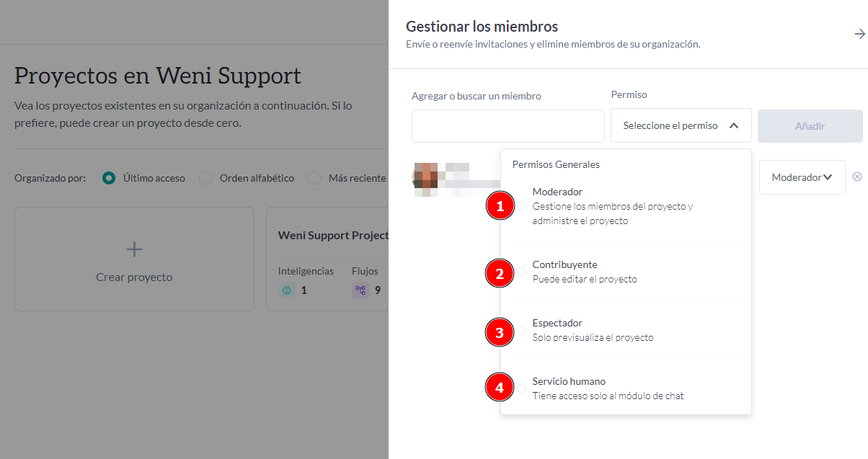868x459 pixels.
Task: Select the Contribuyente permission radio button
Action: click(x=521, y=271)
